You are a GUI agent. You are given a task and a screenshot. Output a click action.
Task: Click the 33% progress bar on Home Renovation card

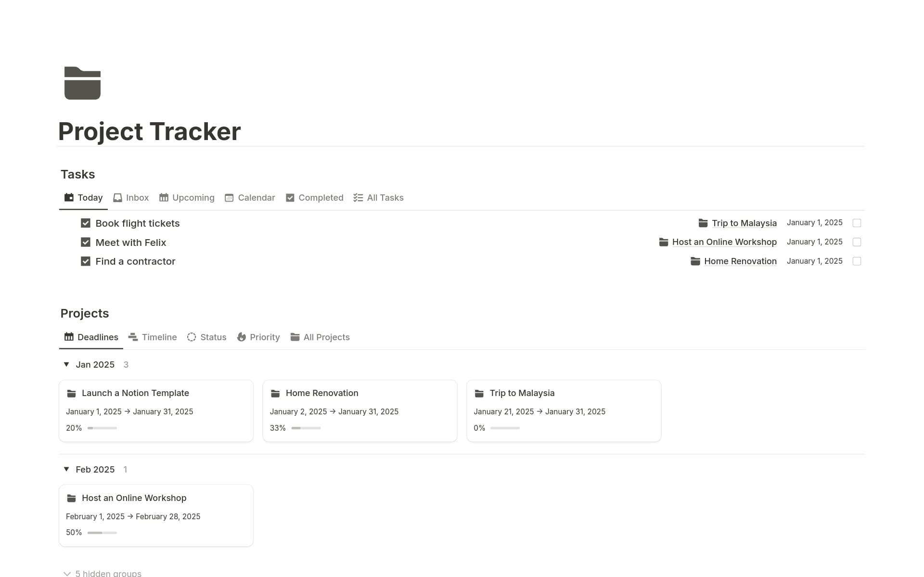click(307, 428)
